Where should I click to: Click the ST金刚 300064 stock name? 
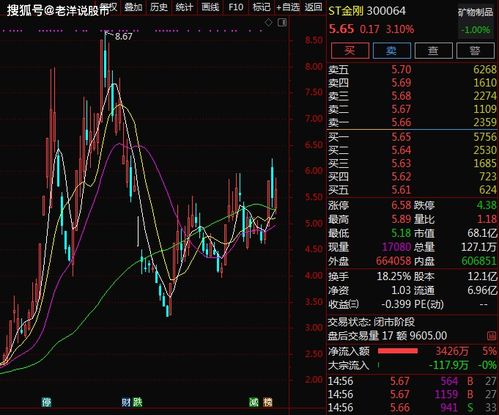[367, 11]
